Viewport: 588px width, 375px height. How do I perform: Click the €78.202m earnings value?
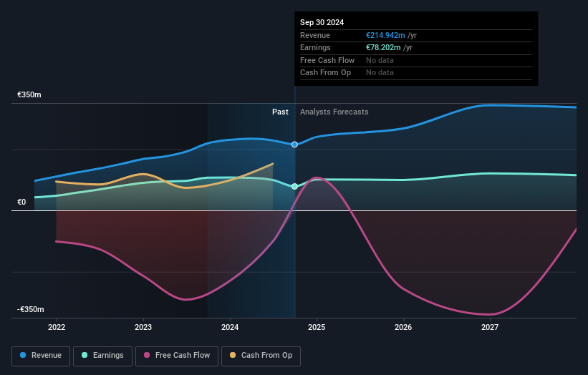tap(383, 47)
